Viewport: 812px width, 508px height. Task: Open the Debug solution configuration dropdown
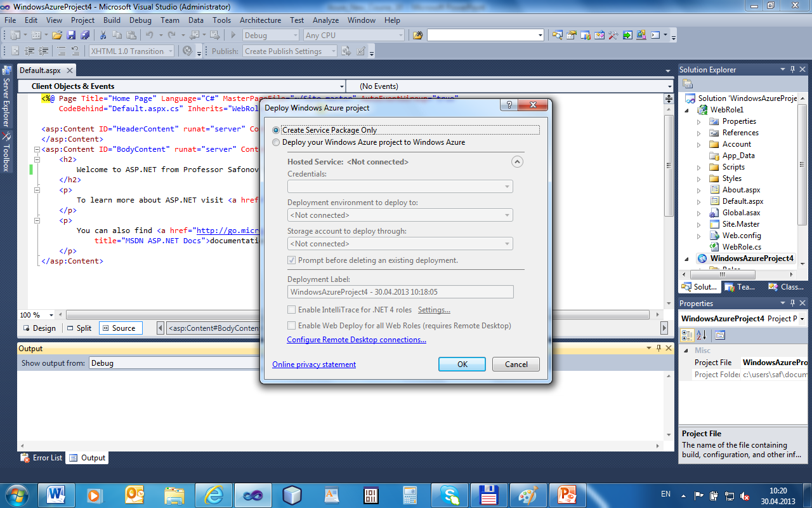(x=270, y=36)
